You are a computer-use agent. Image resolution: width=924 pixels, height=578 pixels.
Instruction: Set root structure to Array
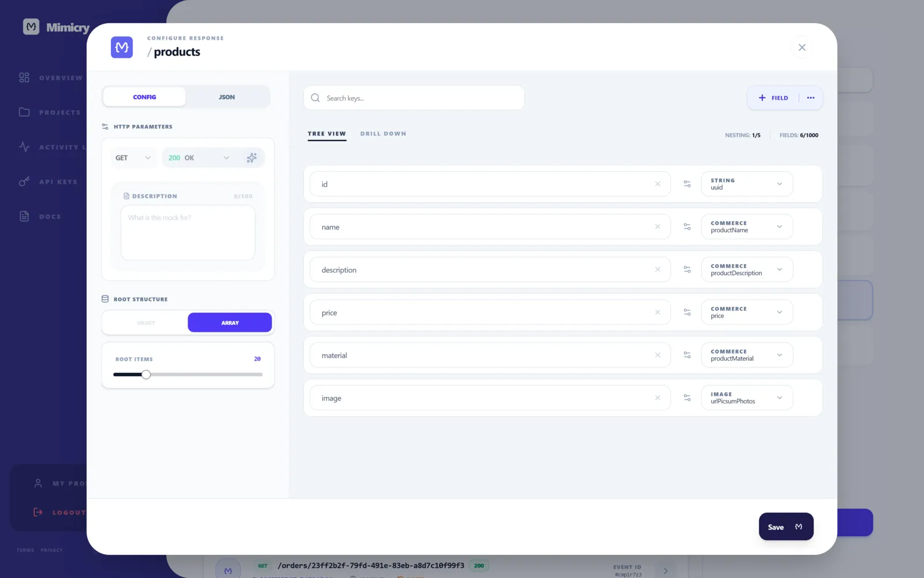[x=230, y=323]
